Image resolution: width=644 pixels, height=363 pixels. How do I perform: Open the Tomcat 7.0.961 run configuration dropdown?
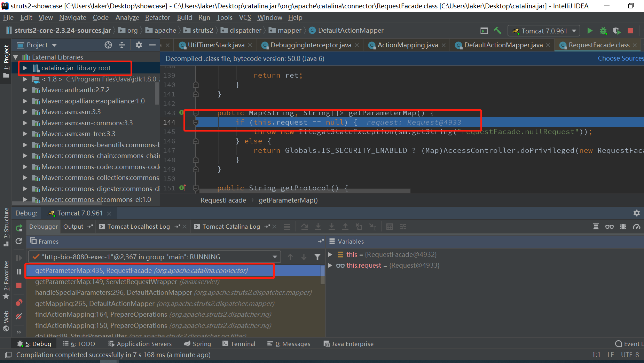coord(544,31)
